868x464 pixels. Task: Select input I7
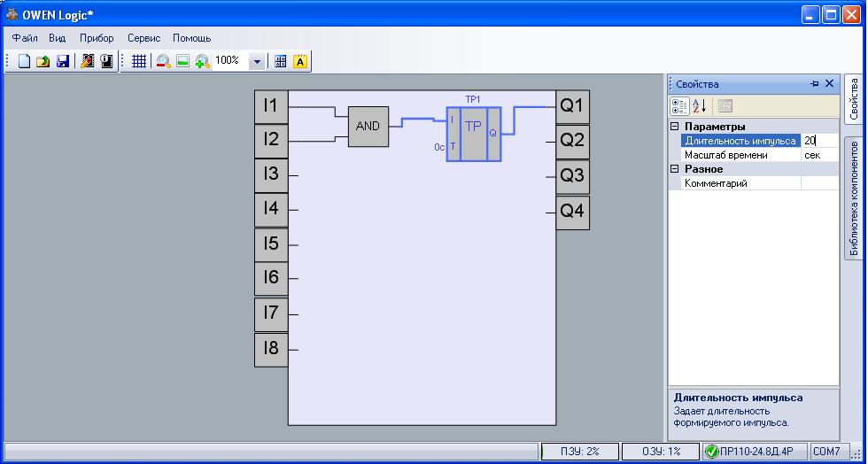pos(271,314)
